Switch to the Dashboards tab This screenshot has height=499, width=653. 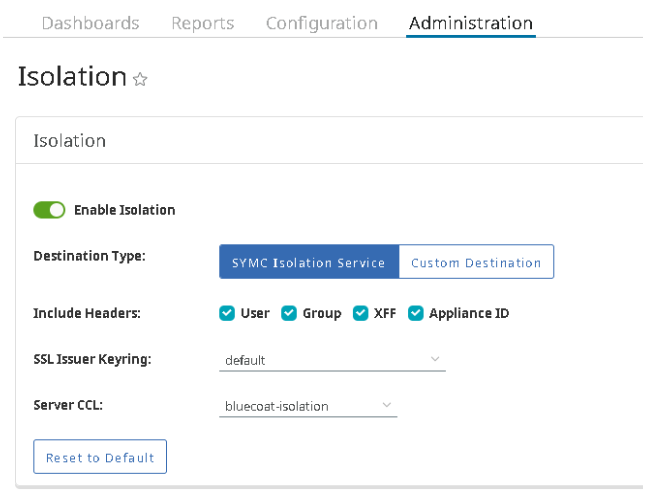(90, 23)
